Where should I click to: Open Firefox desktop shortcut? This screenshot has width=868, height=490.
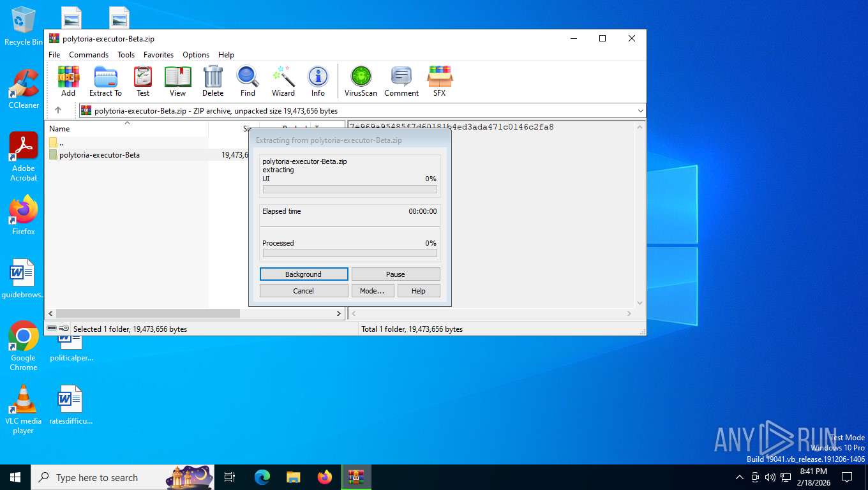coord(24,215)
